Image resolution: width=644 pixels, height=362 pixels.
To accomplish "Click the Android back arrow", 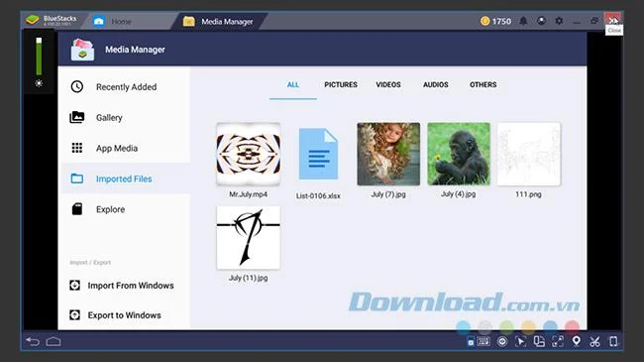I will click(33, 341).
